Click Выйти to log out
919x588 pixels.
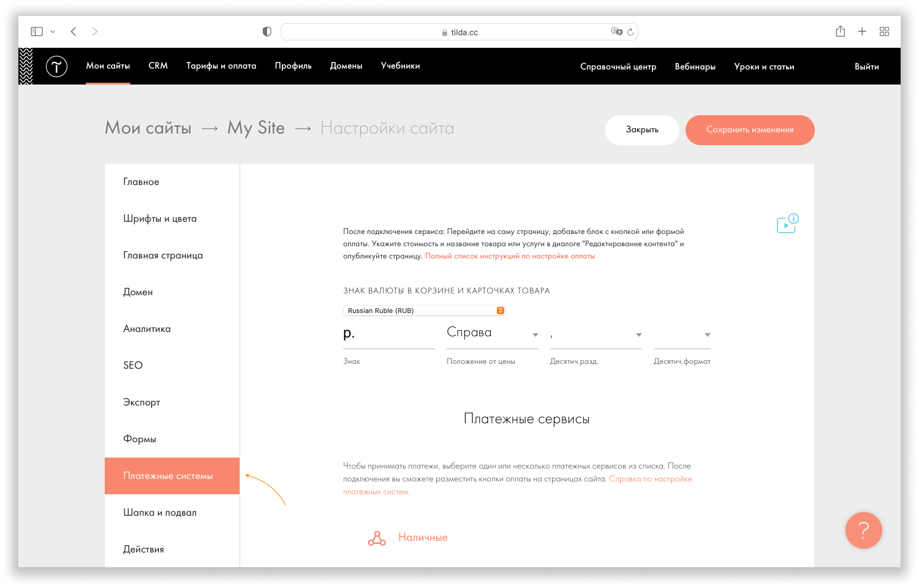(x=867, y=67)
